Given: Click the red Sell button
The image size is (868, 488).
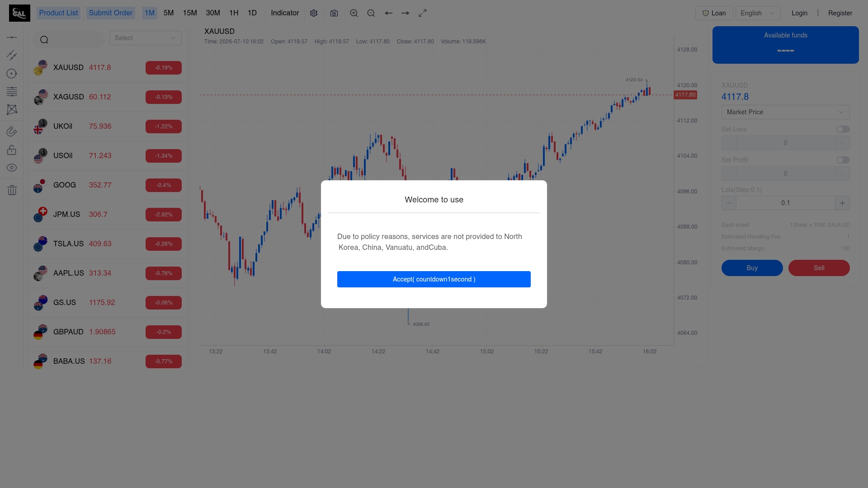Looking at the screenshot, I should tap(819, 268).
